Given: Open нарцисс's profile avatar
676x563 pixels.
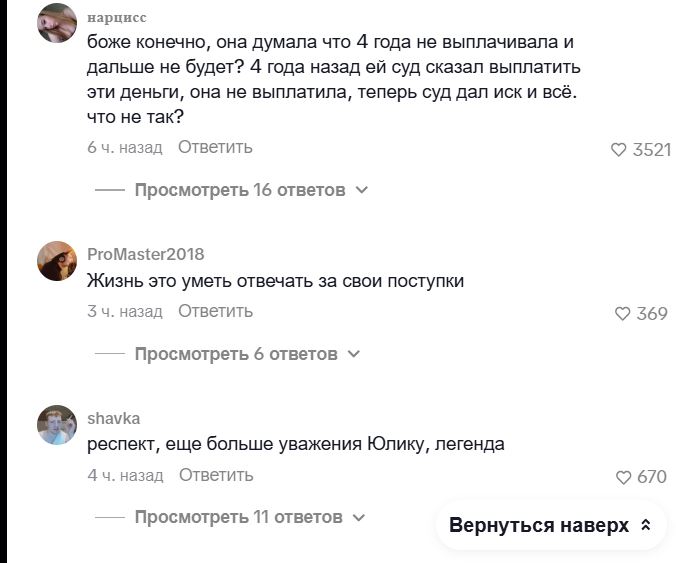Looking at the screenshot, I should (x=57, y=23).
